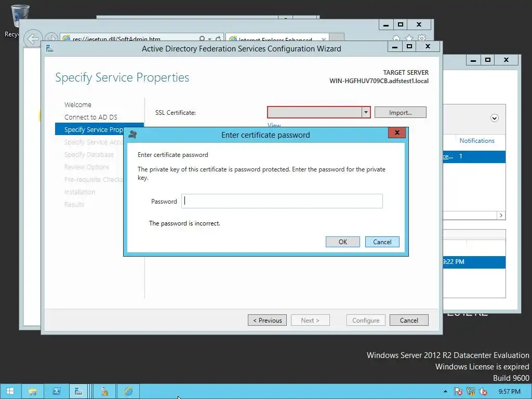Screen dimensions: 532x399
Task: Open a new tab in Internet Explorer
Action: pos(337,37)
